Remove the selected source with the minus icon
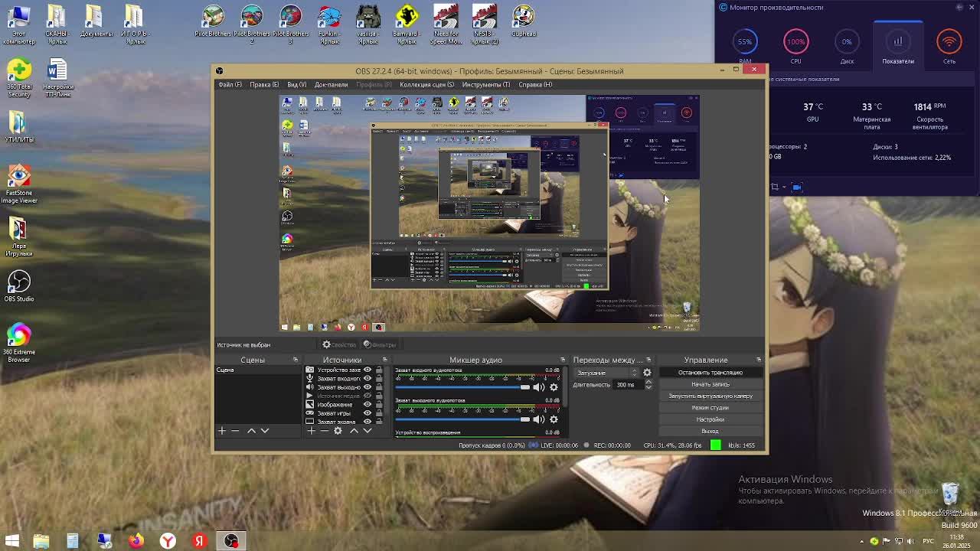This screenshot has width=980, height=551. tap(324, 431)
